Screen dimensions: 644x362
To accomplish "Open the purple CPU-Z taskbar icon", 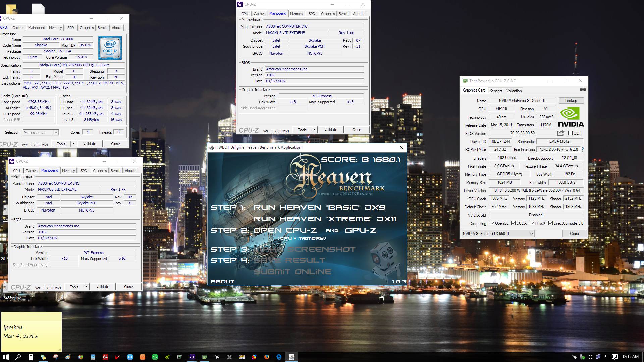I will (x=192, y=357).
